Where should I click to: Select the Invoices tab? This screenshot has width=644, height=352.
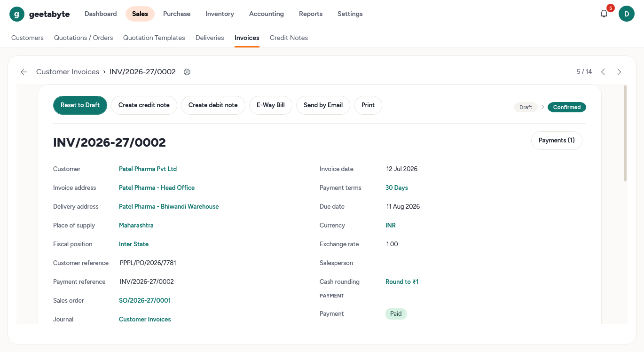pos(247,38)
